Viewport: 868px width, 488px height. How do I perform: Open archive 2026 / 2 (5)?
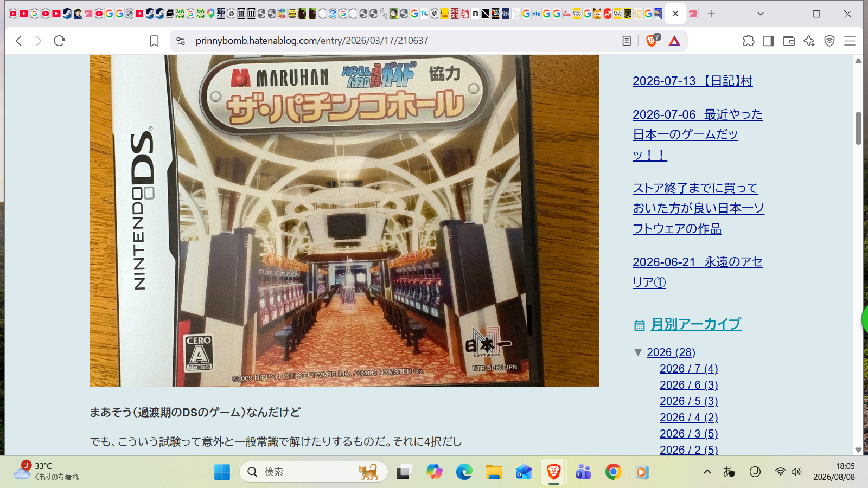[x=689, y=450]
